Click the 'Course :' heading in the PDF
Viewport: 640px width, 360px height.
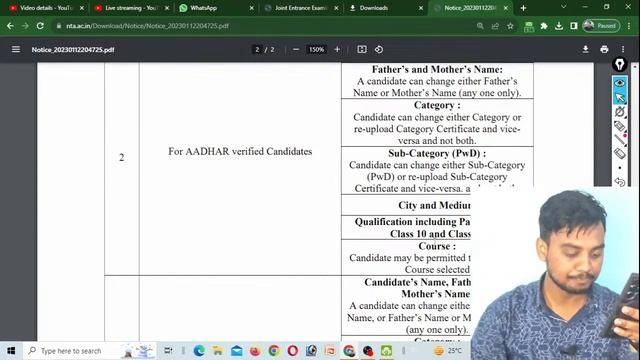pos(437,246)
